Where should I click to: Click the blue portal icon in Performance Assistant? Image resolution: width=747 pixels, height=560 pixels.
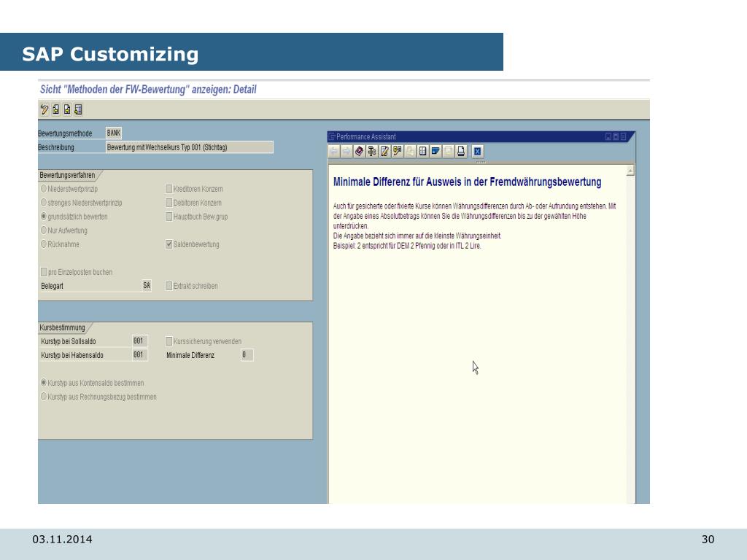pyautogui.click(x=436, y=152)
